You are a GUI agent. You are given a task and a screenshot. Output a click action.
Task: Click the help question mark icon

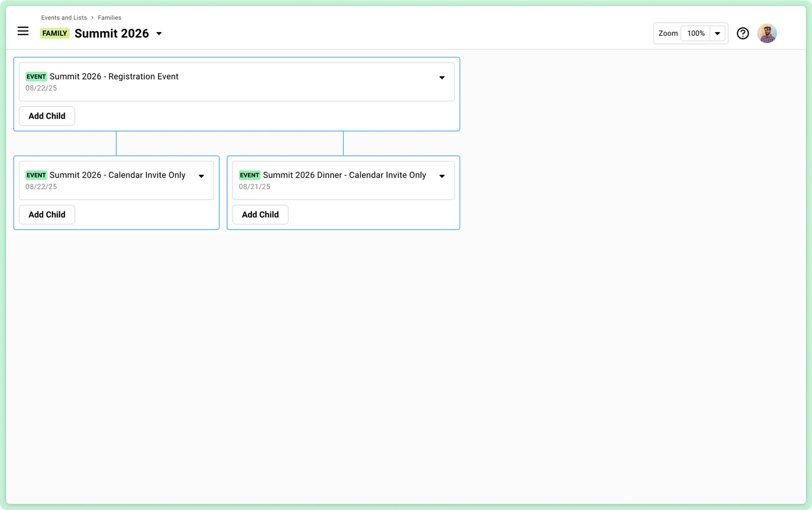(x=743, y=34)
